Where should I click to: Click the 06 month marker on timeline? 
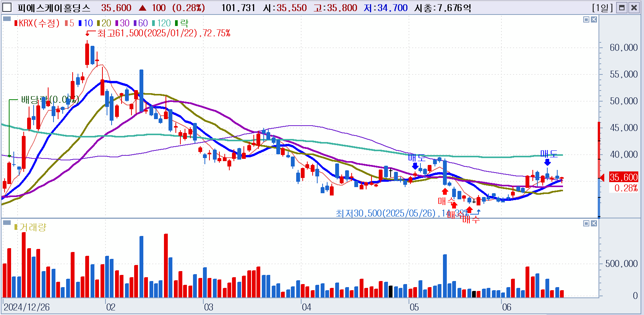pos(507,307)
